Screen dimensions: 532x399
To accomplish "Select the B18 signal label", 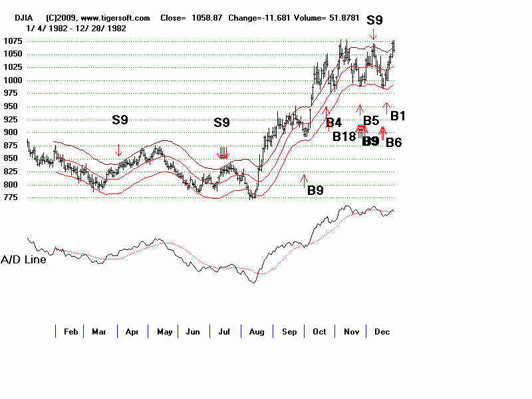I will tap(344, 137).
